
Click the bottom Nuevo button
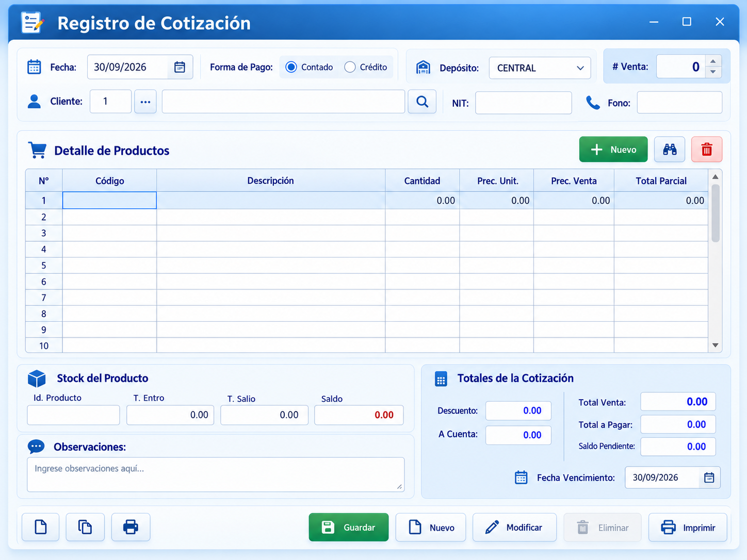pos(431,527)
